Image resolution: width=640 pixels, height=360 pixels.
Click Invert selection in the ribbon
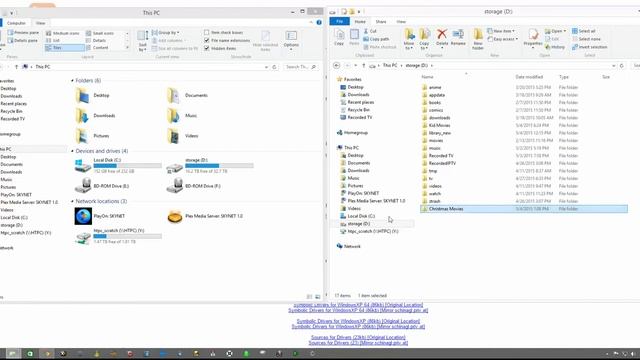[589, 47]
